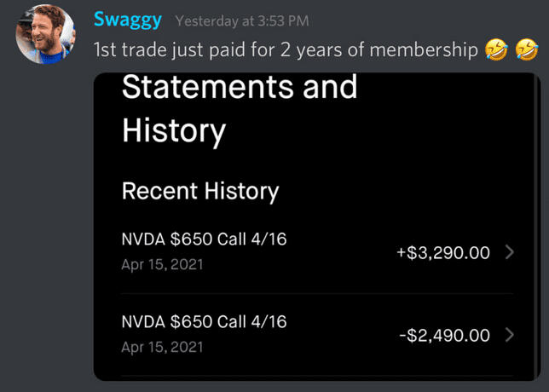Click the date under the second NVDA trade
Screen dimensions: 549x392
[x=162, y=348]
